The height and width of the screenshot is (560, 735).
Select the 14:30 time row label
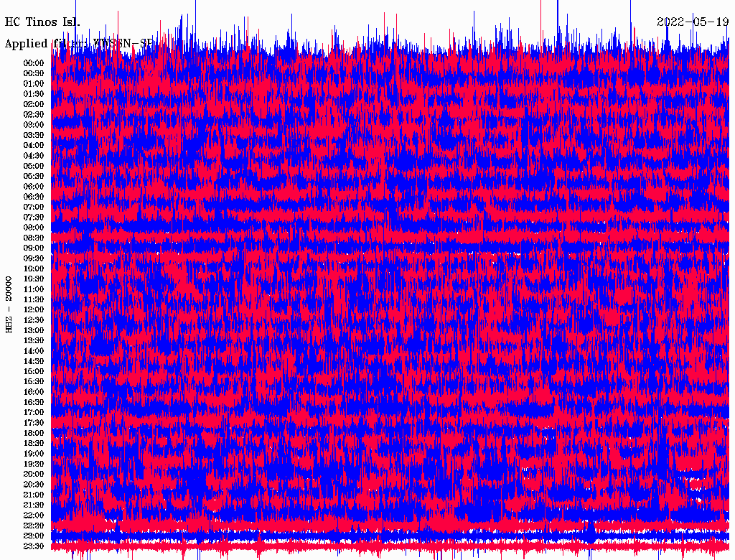pyautogui.click(x=34, y=361)
